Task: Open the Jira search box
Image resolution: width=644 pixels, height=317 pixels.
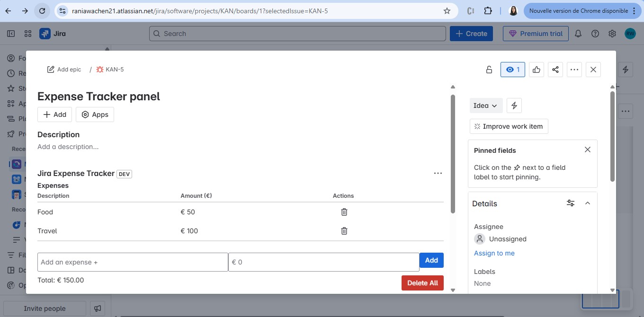Action: 297,34
